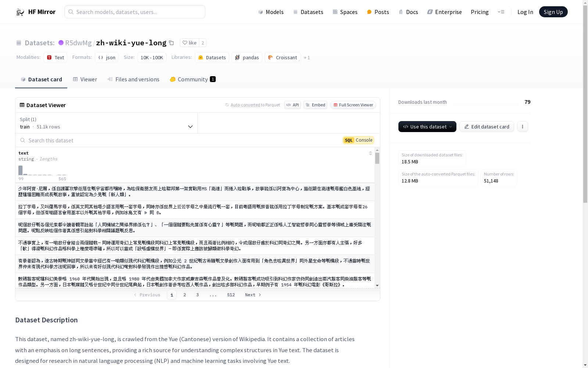Open Docs in top navigation
The image size is (588, 368).
pos(408,12)
